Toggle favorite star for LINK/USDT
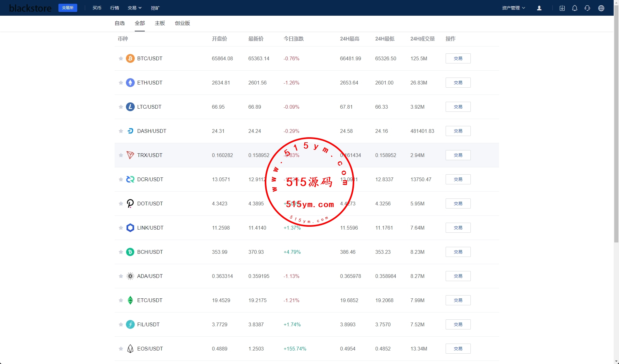The height and width of the screenshot is (364, 619). (121, 228)
